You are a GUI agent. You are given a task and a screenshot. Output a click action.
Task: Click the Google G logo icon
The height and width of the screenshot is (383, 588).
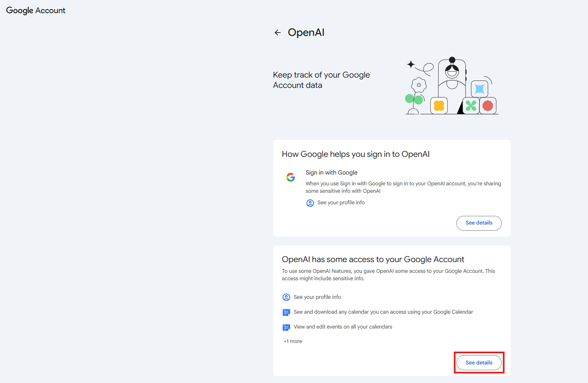click(x=291, y=177)
